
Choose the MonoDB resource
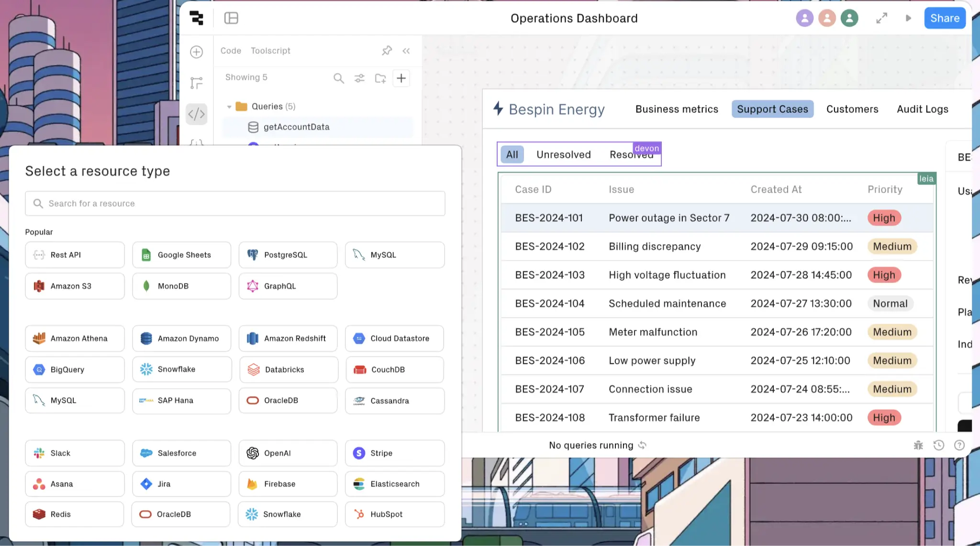click(x=181, y=286)
